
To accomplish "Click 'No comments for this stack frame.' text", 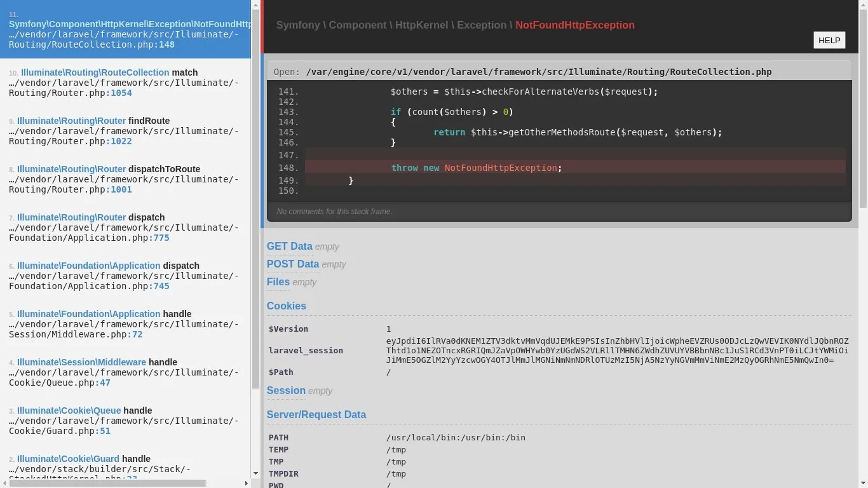I will click(x=335, y=212).
